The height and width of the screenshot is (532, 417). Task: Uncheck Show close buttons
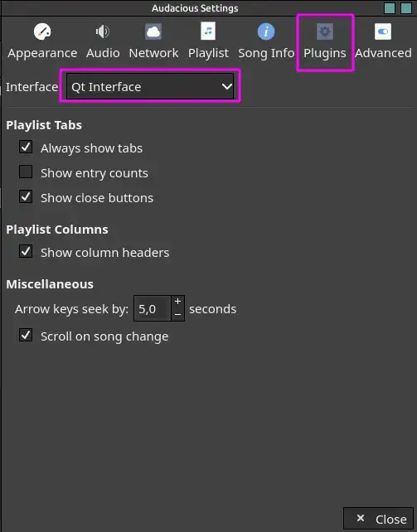[x=26, y=196]
